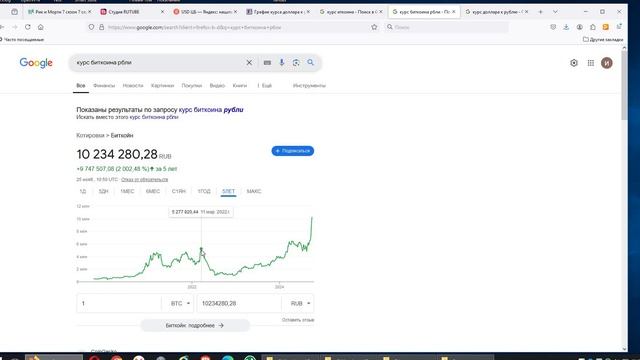
Task: Open the Google apps grid
Action: pos(591,63)
